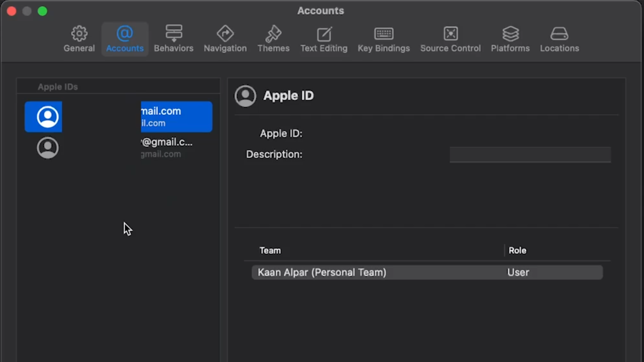Open the Key Bindings keyboard icon
The width and height of the screenshot is (644, 362).
(x=384, y=34)
